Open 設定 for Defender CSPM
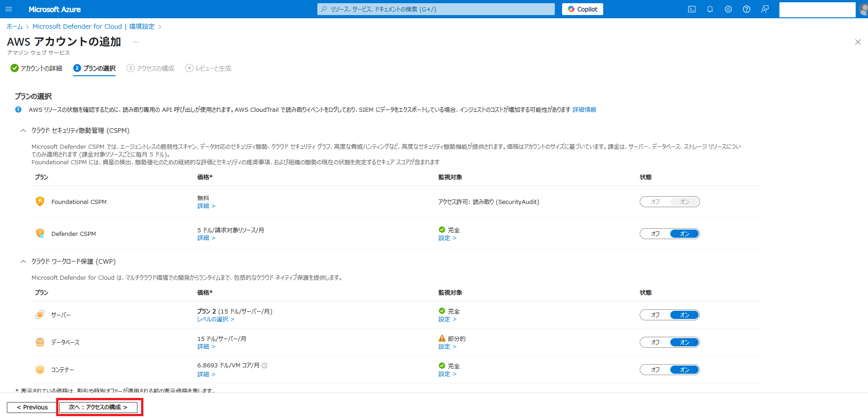 [447, 238]
